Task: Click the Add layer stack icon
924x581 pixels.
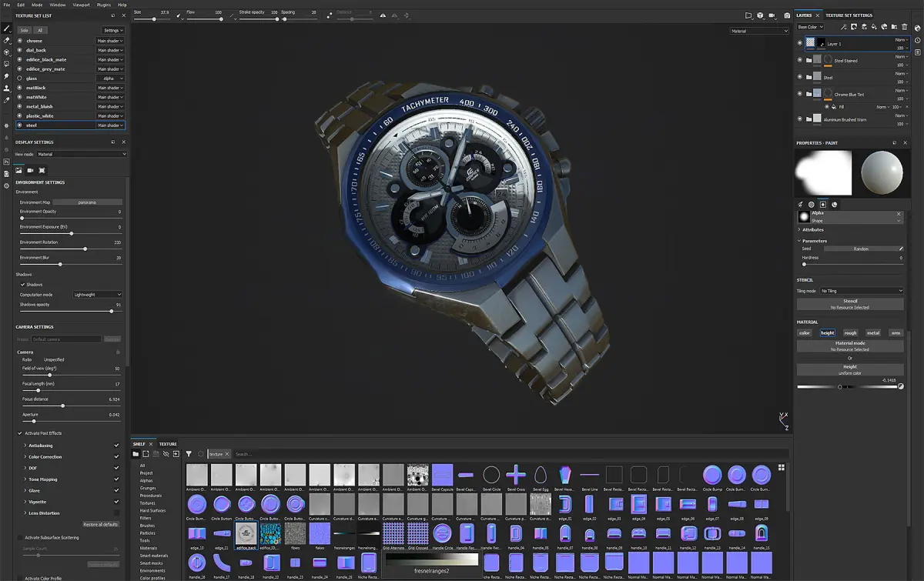Action: 864,27
